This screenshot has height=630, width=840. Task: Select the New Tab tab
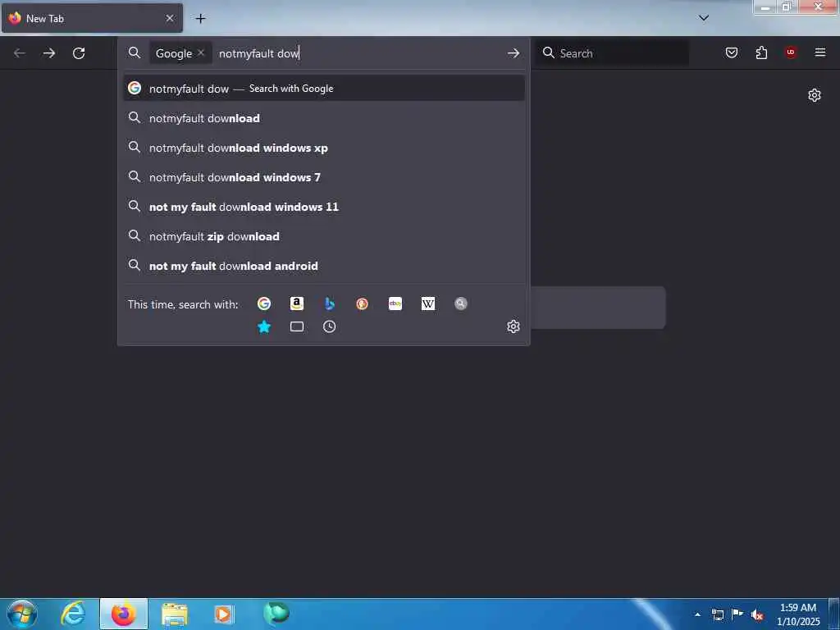click(92, 18)
